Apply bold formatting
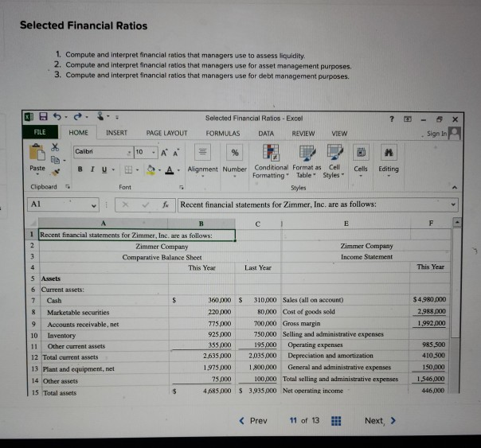 80,169
